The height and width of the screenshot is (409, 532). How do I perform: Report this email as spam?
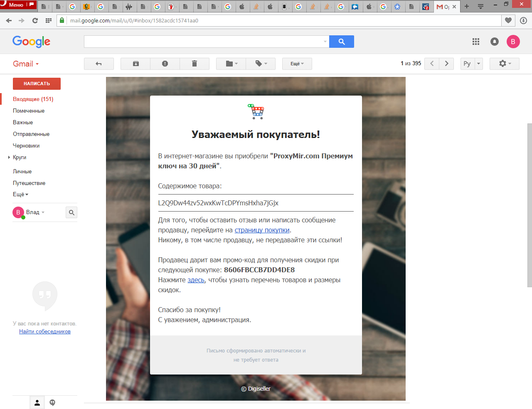pyautogui.click(x=165, y=64)
